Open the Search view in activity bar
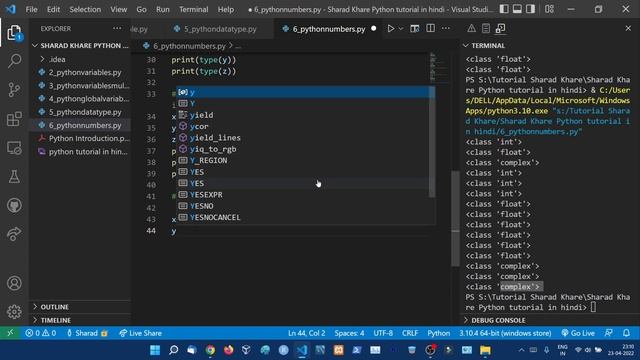Viewport: 640px width, 360px height. (x=14, y=61)
